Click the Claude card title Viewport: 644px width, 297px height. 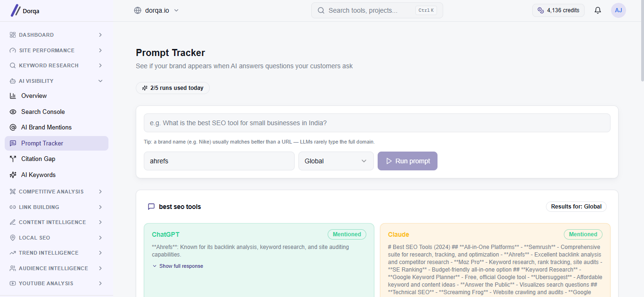pos(398,234)
